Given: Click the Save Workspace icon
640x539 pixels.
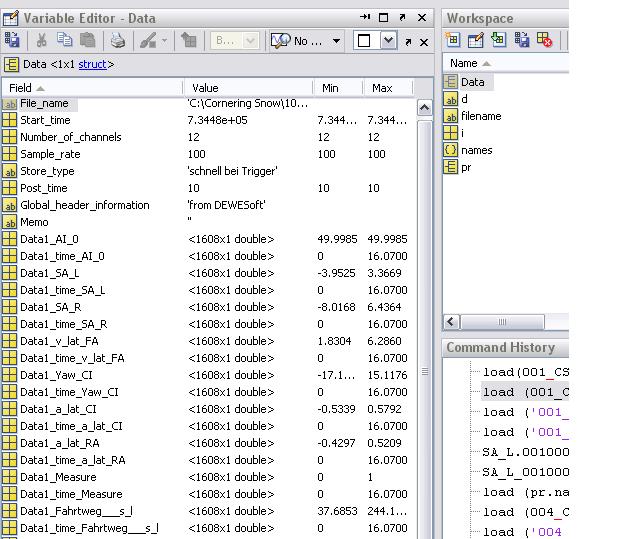Looking at the screenshot, I should pyautogui.click(x=521, y=40).
